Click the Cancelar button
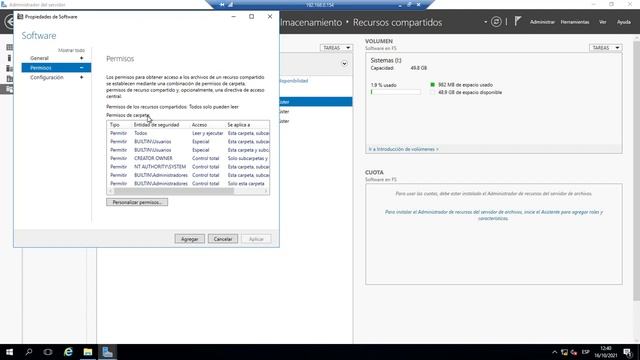This screenshot has width=640, height=360. tap(223, 239)
